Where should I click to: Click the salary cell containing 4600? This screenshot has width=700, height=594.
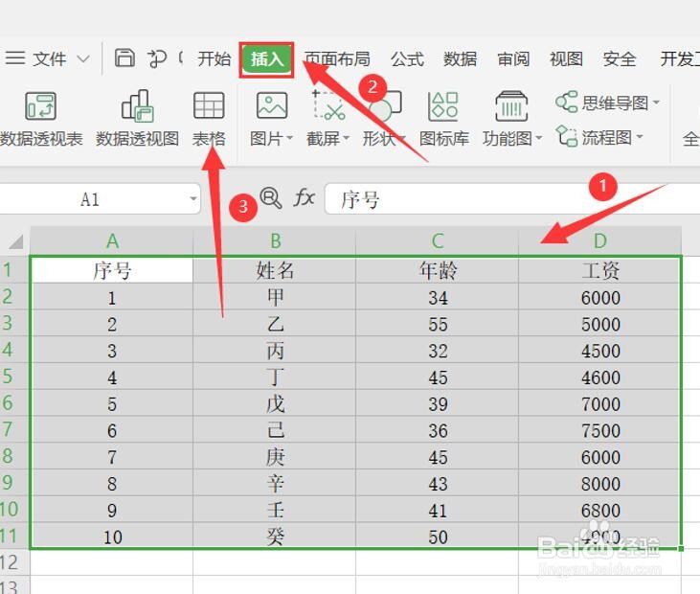pyautogui.click(x=600, y=377)
